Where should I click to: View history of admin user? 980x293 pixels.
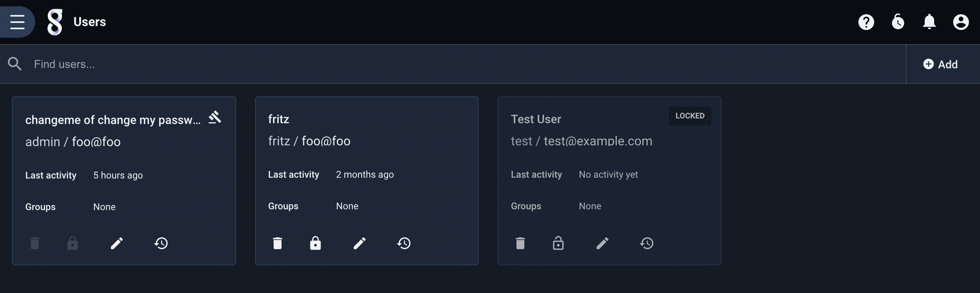tap(161, 243)
